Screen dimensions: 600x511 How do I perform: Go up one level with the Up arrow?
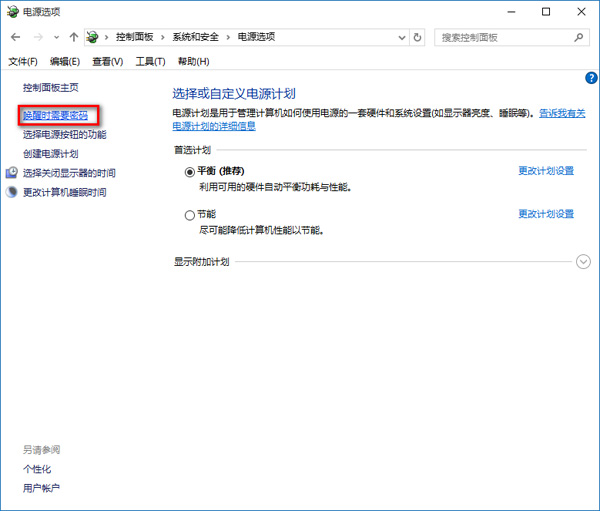pyautogui.click(x=73, y=37)
